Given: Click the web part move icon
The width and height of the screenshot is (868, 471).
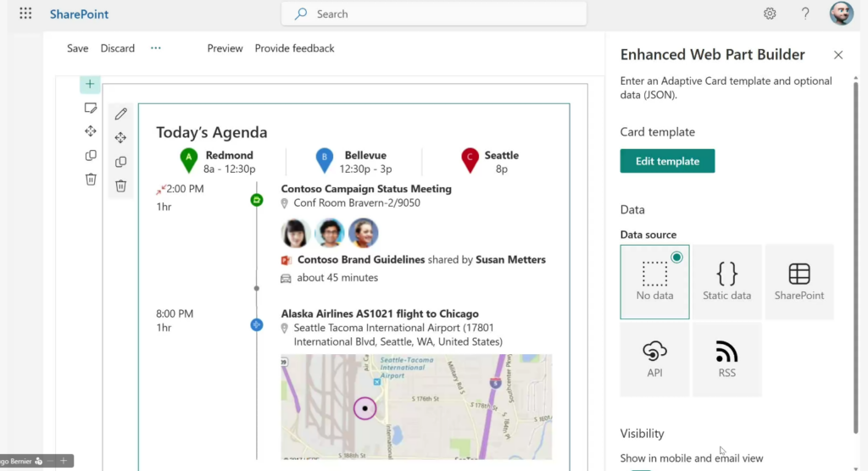Looking at the screenshot, I should (120, 137).
